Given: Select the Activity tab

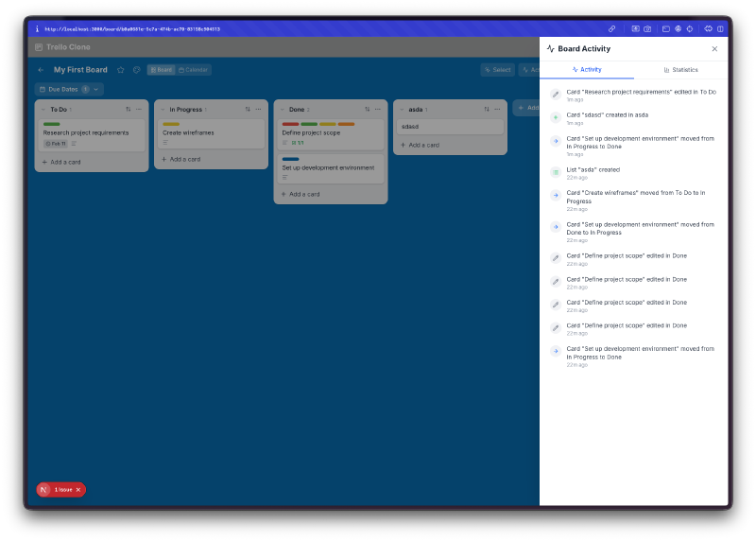Looking at the screenshot, I should (586, 70).
